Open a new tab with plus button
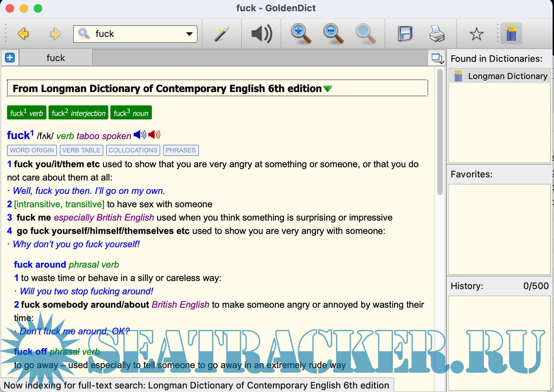Viewport: 554px width, 392px height. [x=10, y=58]
